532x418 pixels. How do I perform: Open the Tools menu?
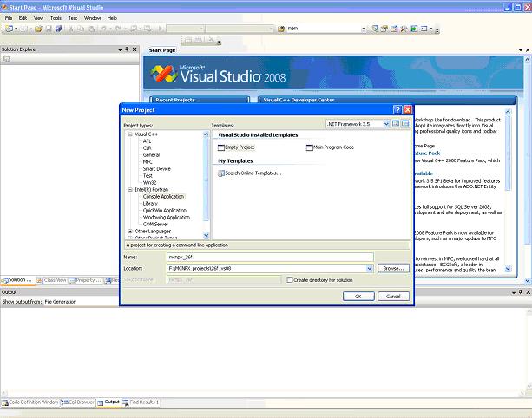[x=56, y=18]
